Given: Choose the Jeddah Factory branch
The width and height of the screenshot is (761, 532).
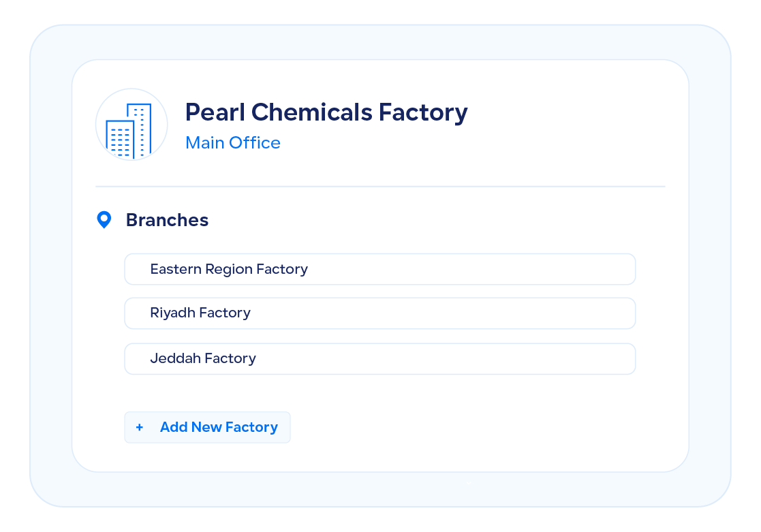Looking at the screenshot, I should 379,359.
